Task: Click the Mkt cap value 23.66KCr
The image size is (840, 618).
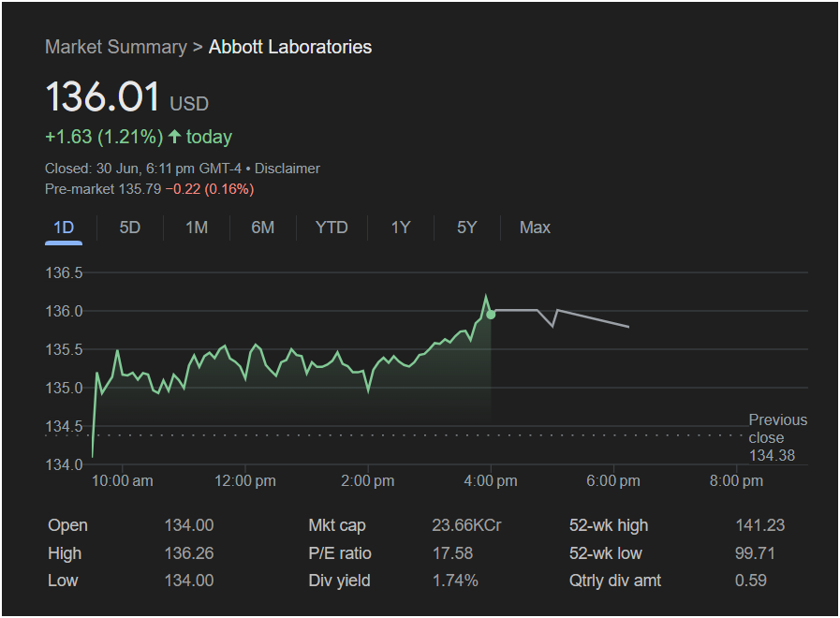Action: 466,525
